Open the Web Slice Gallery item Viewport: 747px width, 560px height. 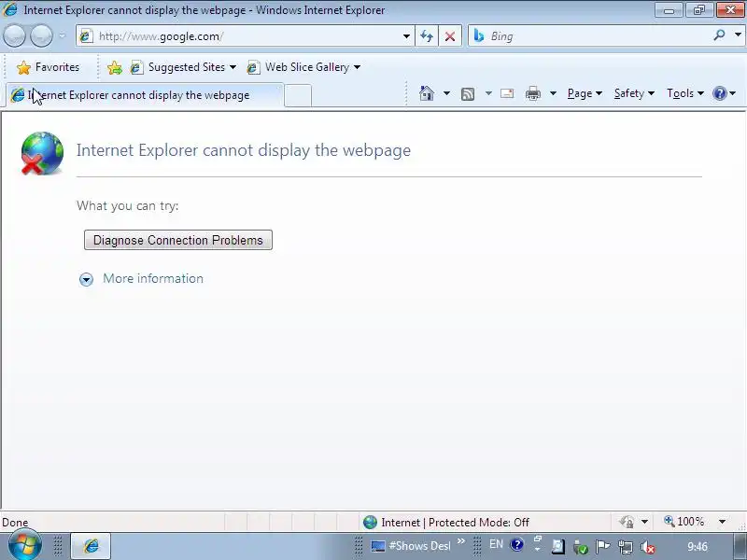[303, 67]
